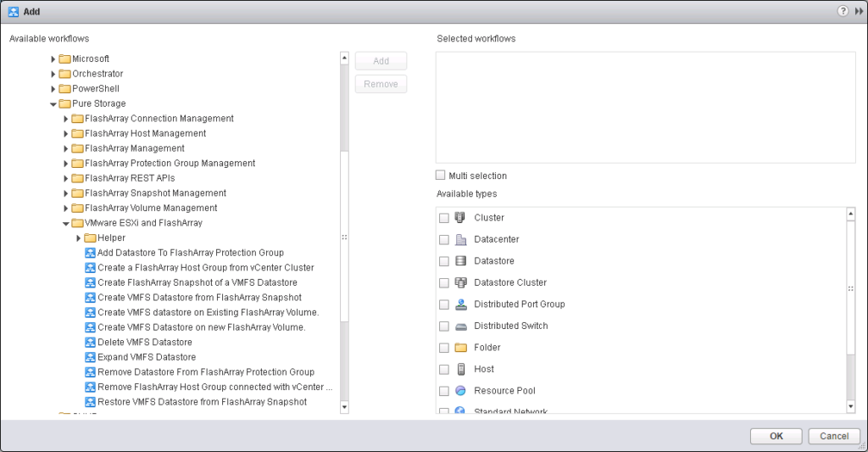
Task: Check the Datacenter type checkbox
Action: [x=444, y=239]
